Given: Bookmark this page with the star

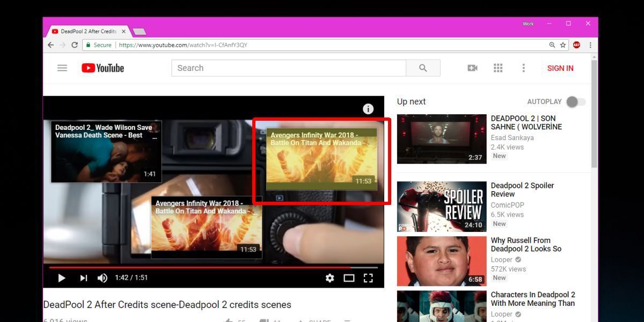Looking at the screenshot, I should pyautogui.click(x=563, y=45).
